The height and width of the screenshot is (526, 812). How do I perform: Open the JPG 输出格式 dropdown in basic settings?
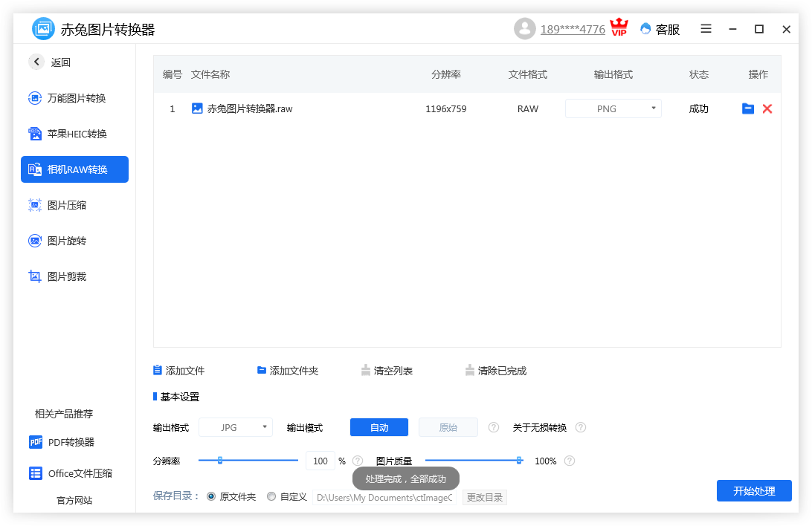point(236,428)
